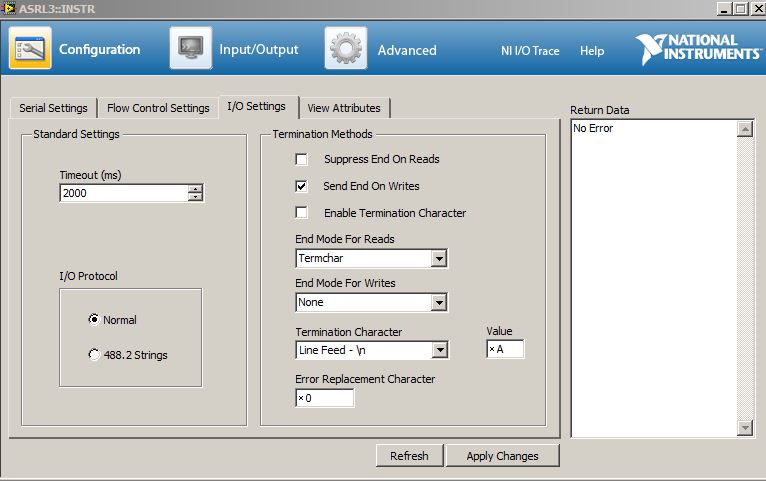The width and height of the screenshot is (766, 481).
Task: Uncheck Send End On Writes
Action: (301, 186)
